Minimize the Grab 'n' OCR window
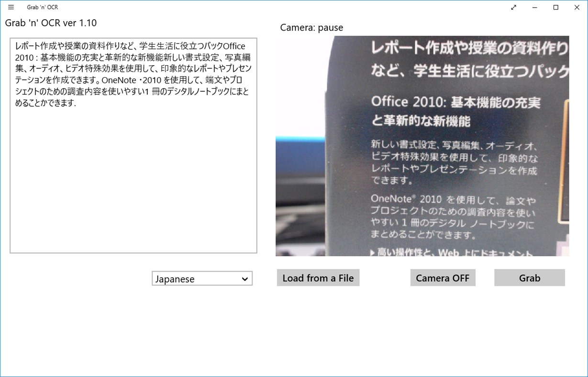This screenshot has width=588, height=377. pos(534,7)
